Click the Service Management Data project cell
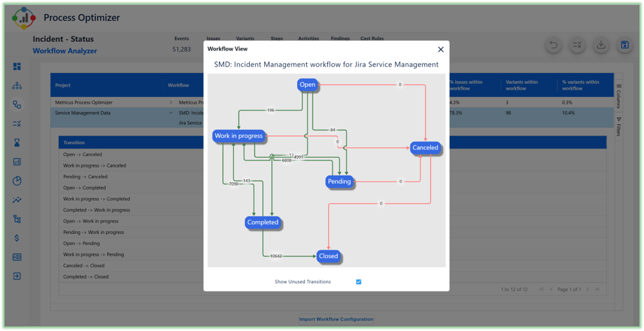This screenshot has width=644, height=331. [83, 112]
